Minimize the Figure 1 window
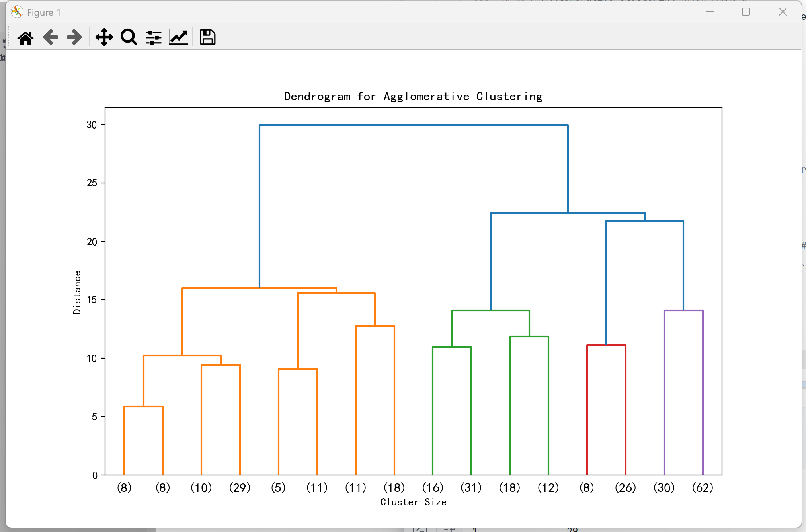 [x=709, y=12]
